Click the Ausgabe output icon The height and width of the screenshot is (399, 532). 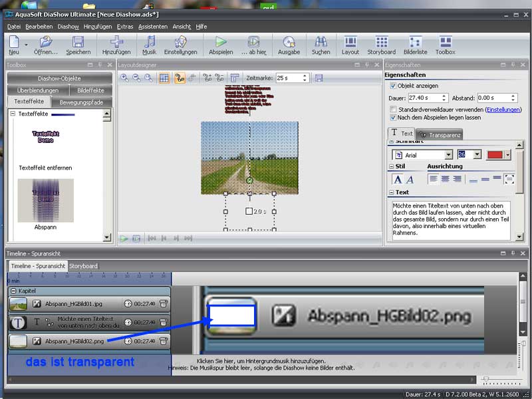click(x=289, y=43)
